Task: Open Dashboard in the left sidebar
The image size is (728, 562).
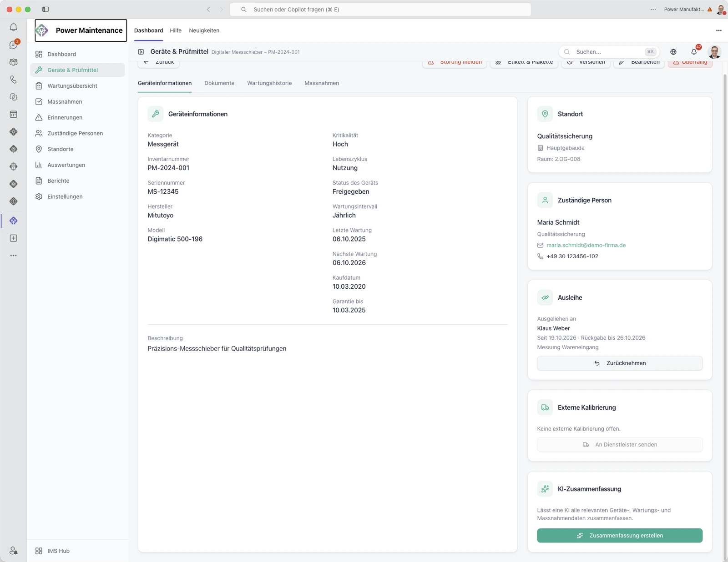Action: (77, 54)
